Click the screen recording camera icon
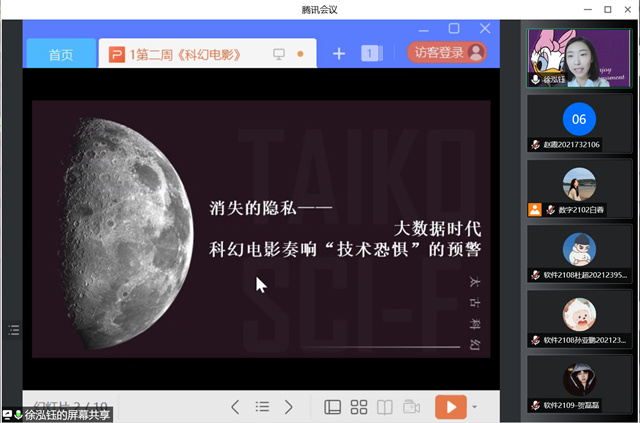The height and width of the screenshot is (423, 640). point(411,407)
